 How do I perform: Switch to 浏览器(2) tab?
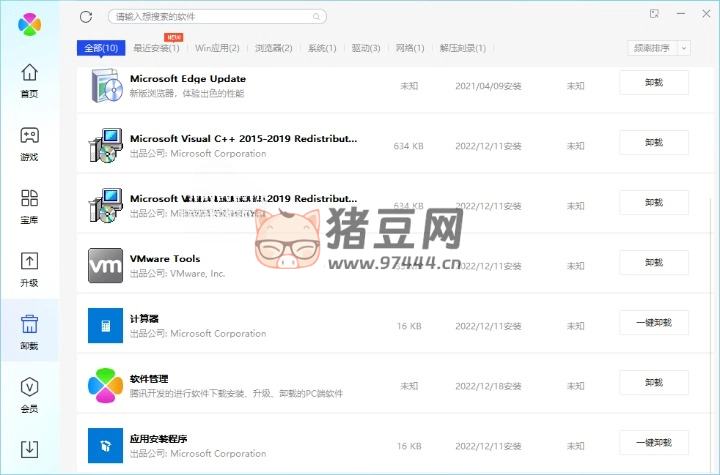pyautogui.click(x=274, y=48)
